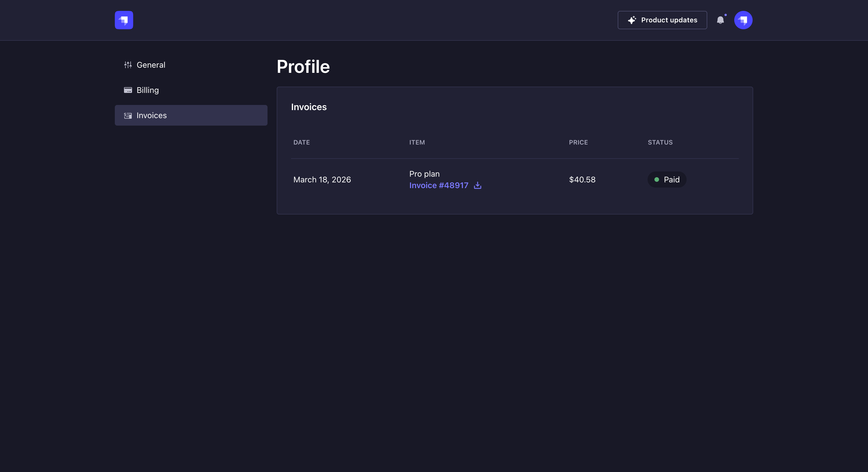Click the STATUS column header
868x472 pixels.
660,143
